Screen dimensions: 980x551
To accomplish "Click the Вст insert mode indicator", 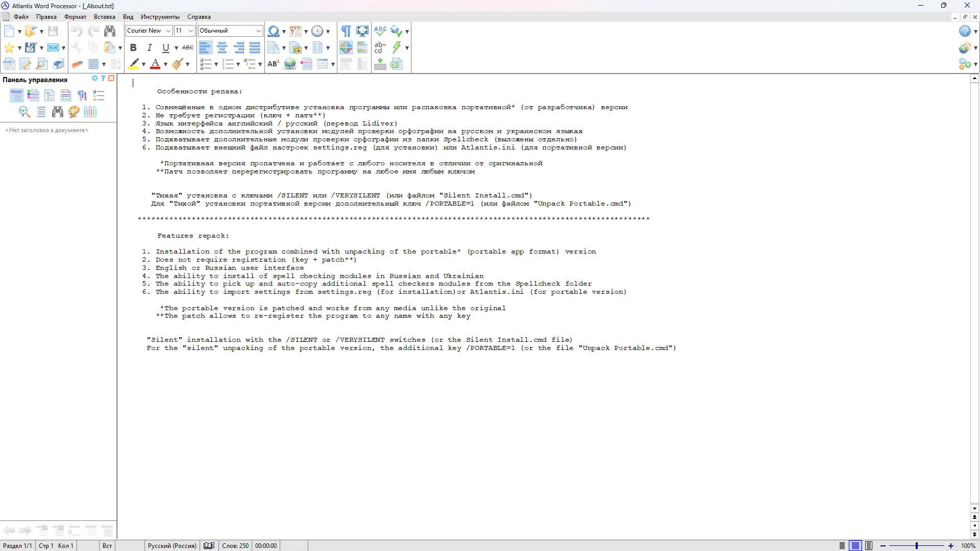I will [x=107, y=546].
